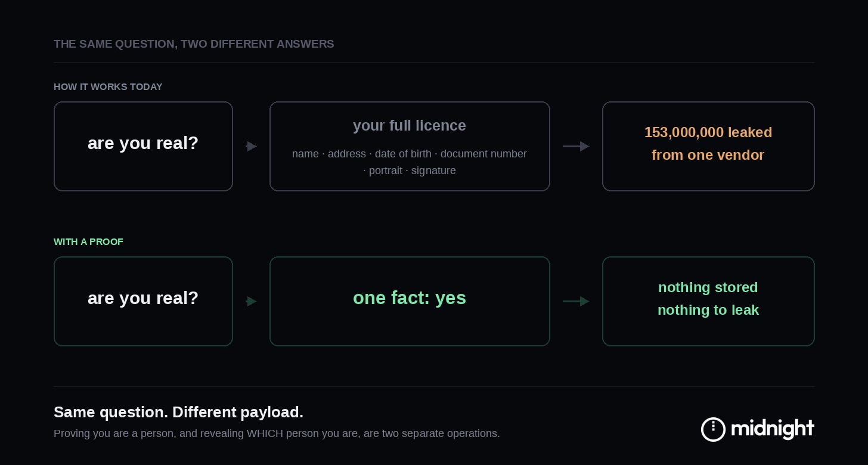The image size is (868, 465).
Task: Select the green-bordered 'are you real?' box
Action: point(143,301)
